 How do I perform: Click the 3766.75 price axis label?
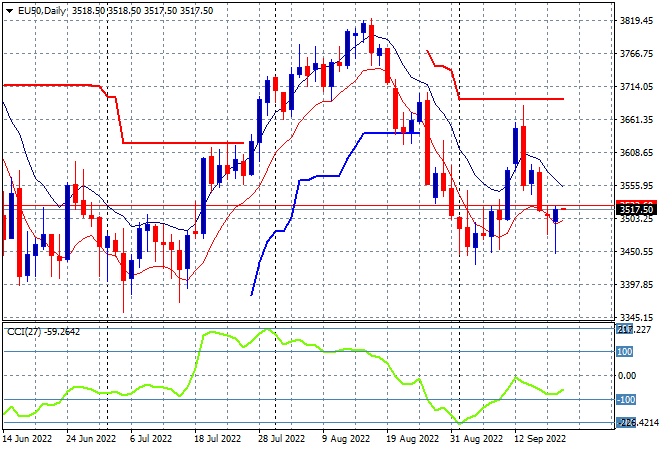[x=636, y=53]
